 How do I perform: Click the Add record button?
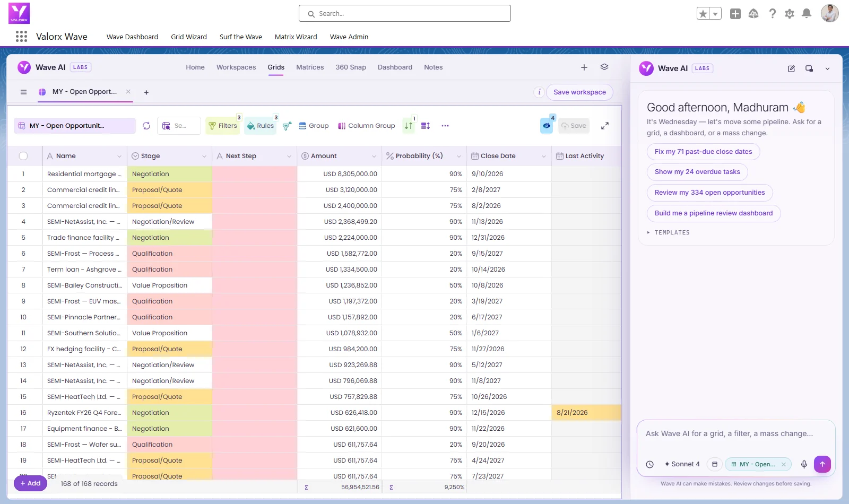30,483
